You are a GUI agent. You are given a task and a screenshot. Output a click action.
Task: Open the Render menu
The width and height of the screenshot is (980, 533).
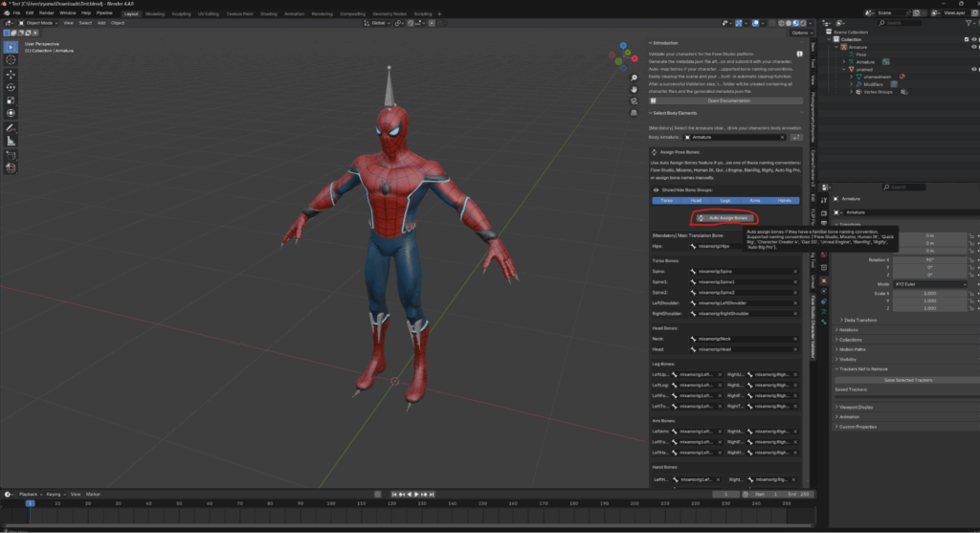[46, 12]
